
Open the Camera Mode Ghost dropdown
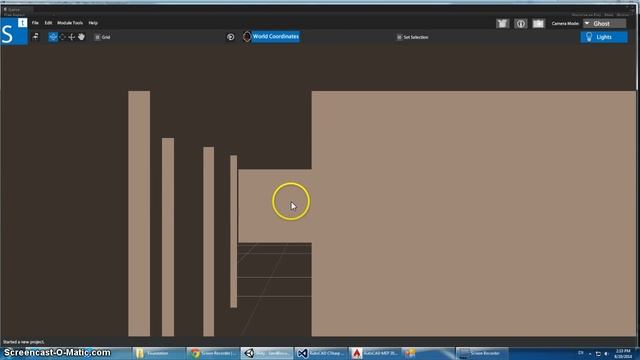pyautogui.click(x=604, y=24)
